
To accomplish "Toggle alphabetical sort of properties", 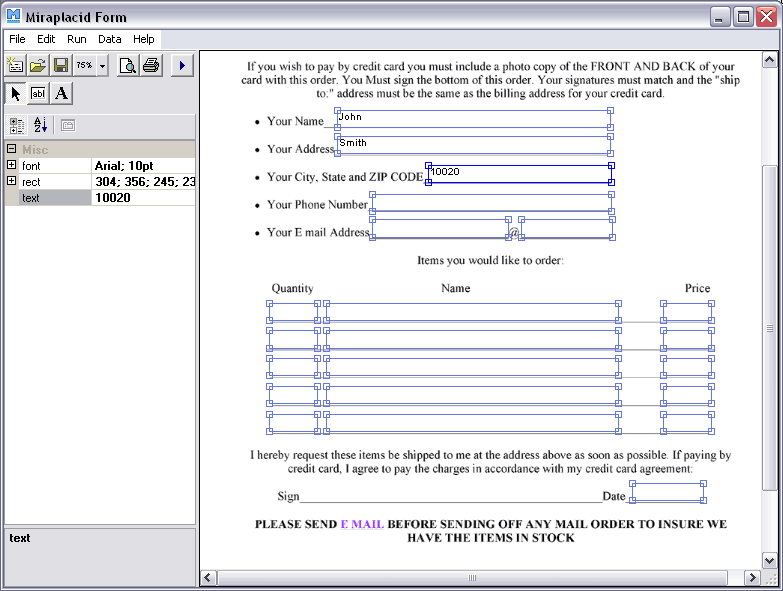I will point(41,126).
